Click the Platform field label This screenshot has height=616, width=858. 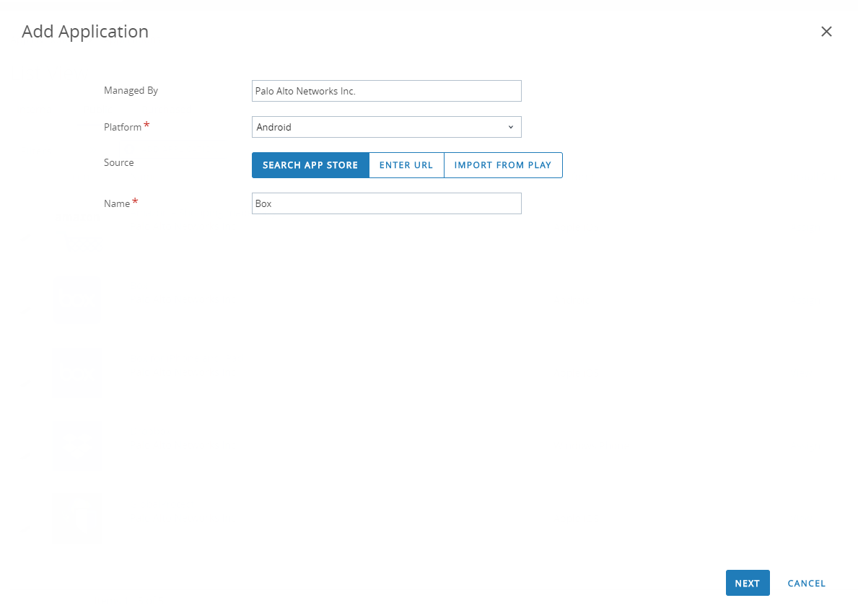[x=123, y=127]
